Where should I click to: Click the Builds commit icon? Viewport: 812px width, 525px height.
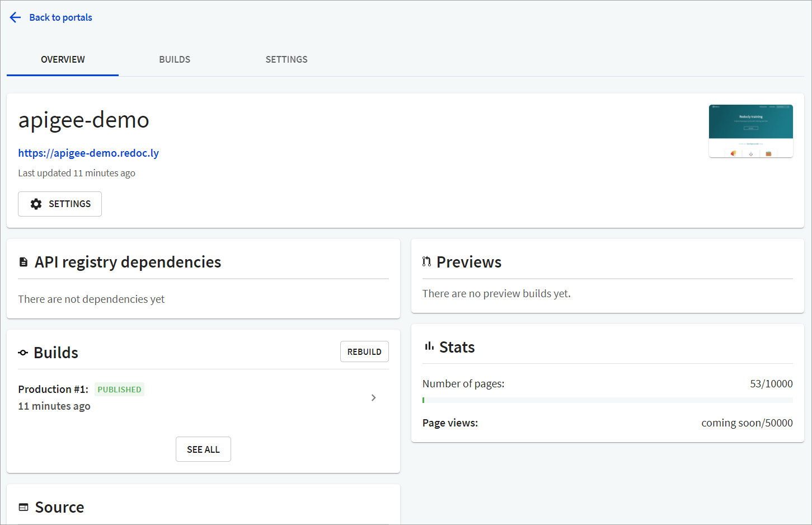(x=23, y=353)
